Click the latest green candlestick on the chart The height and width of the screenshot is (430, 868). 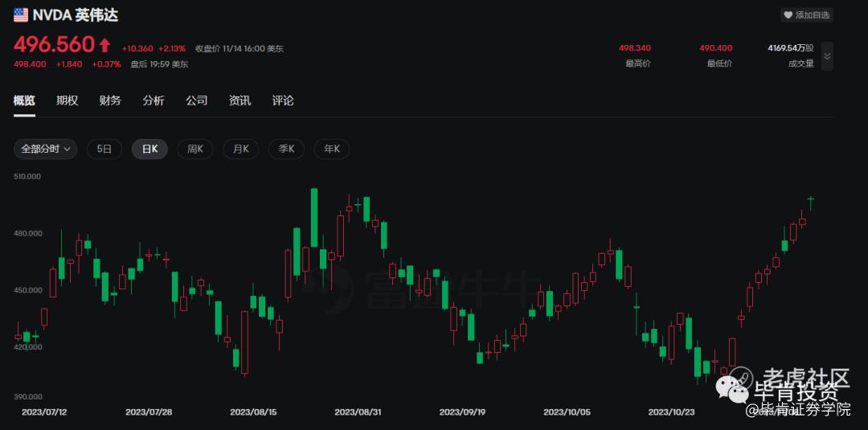pyautogui.click(x=810, y=203)
